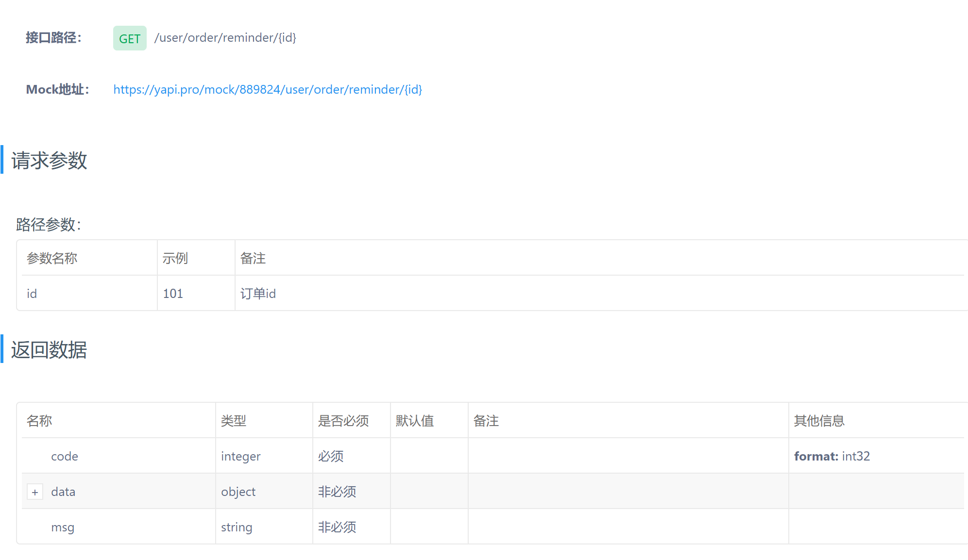The height and width of the screenshot is (560, 968).
Task: Expand the data row plus icon
Action: [35, 492]
